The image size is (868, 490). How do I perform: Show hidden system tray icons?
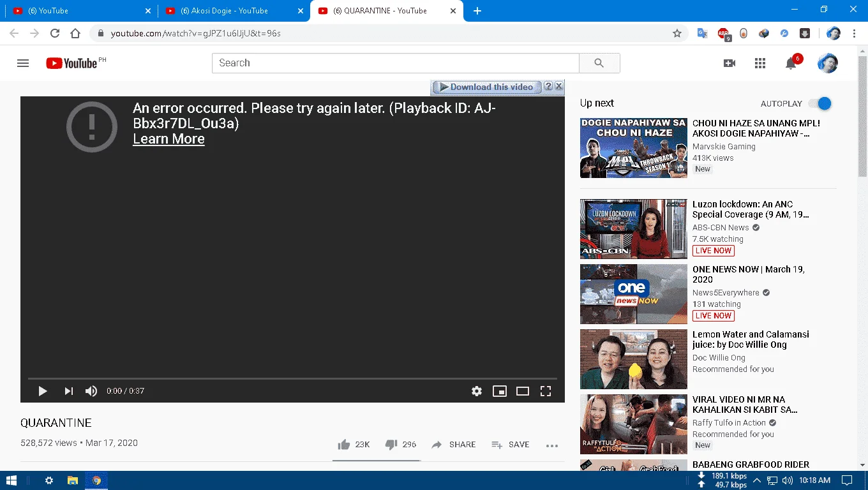(x=757, y=480)
